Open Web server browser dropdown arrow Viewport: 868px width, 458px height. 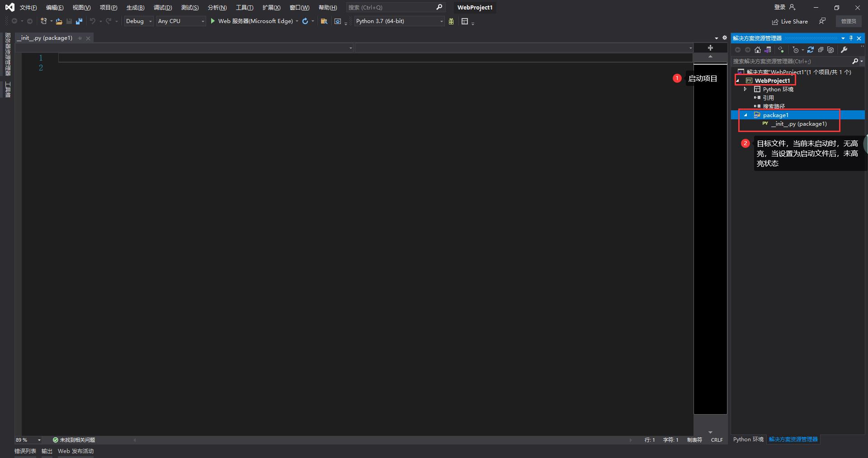click(297, 21)
